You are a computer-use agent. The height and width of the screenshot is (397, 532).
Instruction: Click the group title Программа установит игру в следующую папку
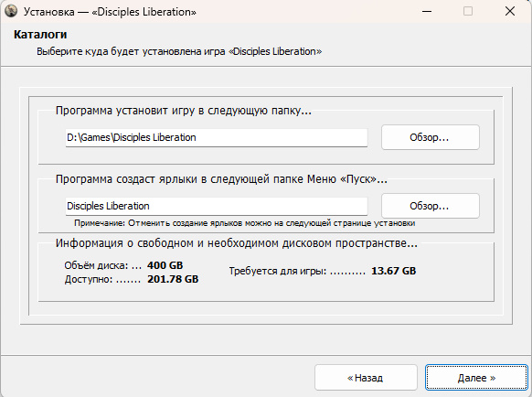(x=183, y=111)
